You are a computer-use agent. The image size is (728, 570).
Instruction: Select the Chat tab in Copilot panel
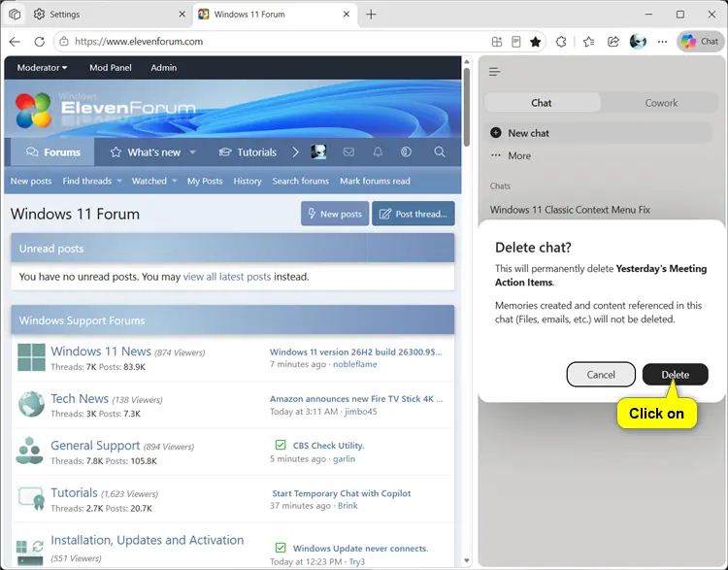pyautogui.click(x=542, y=103)
